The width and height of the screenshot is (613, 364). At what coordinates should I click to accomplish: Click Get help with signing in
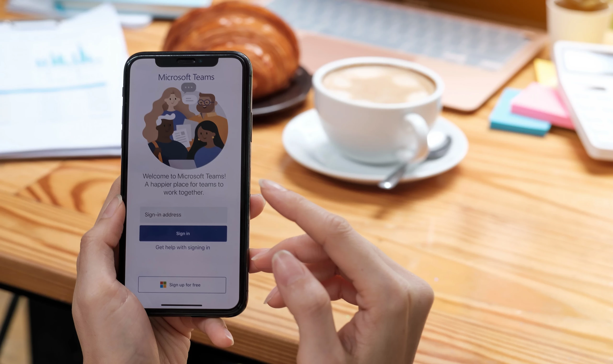click(x=182, y=247)
